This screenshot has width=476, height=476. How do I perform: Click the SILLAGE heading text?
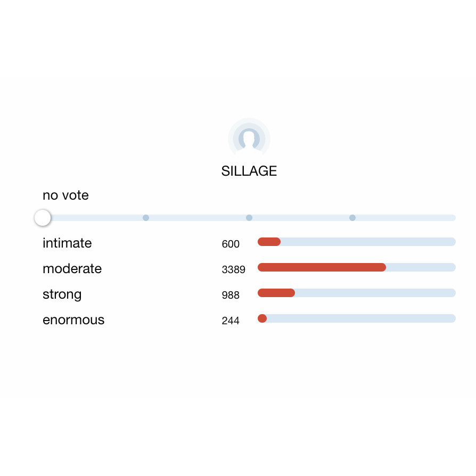(249, 171)
